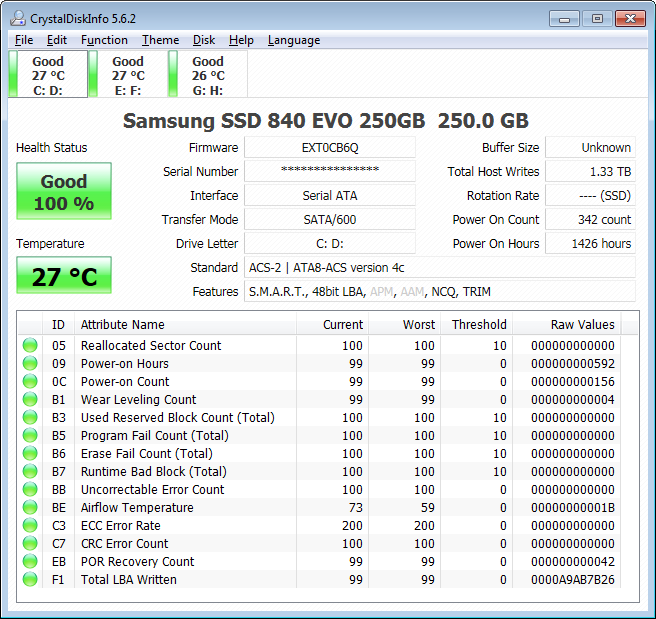Image resolution: width=656 pixels, height=619 pixels.
Task: Click raw value 0000A9AB7B26
Action: click(x=572, y=579)
